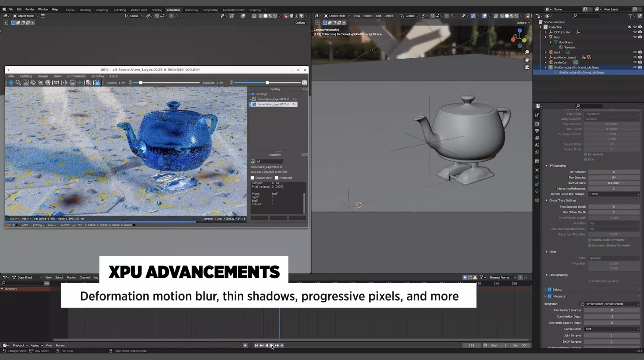Screen dimensions: 644x360
Task: Hide PxrDomeLight in viewport via eye icon
Action: tap(634, 67)
